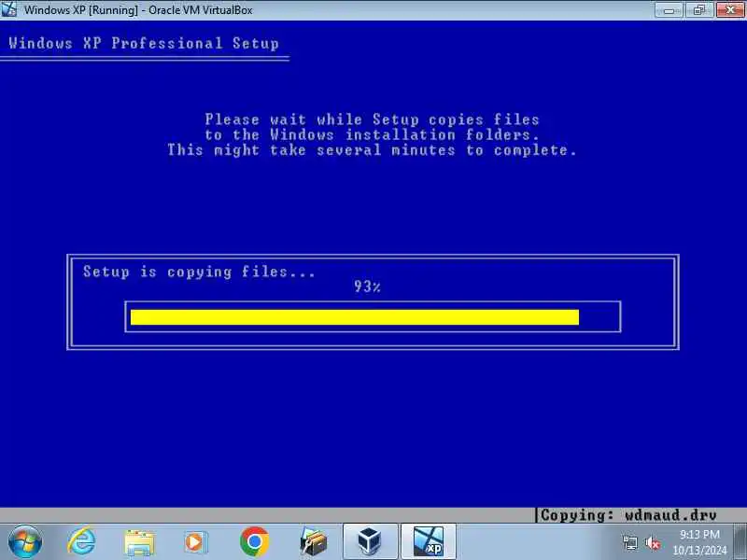The height and width of the screenshot is (560, 747).
Task: Click the 93% progress percentage
Action: 367,287
